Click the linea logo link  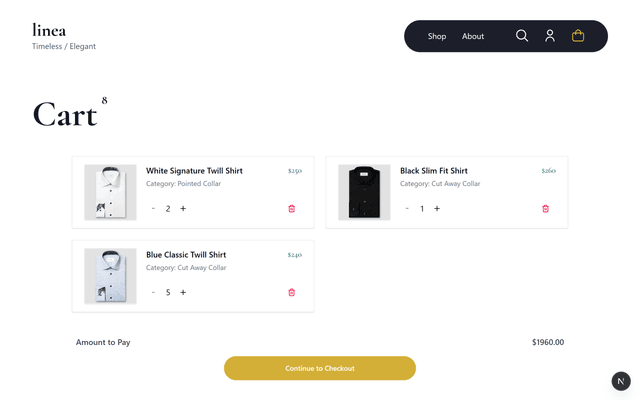tap(49, 30)
